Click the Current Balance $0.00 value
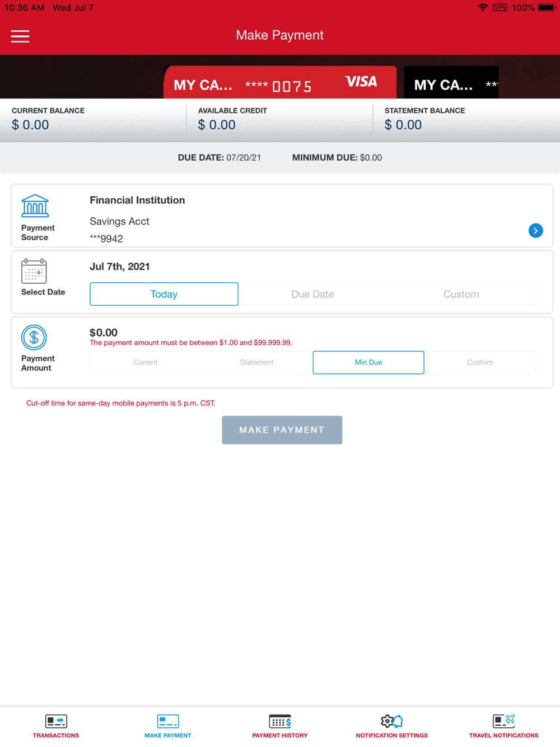560x747 pixels. coord(30,125)
